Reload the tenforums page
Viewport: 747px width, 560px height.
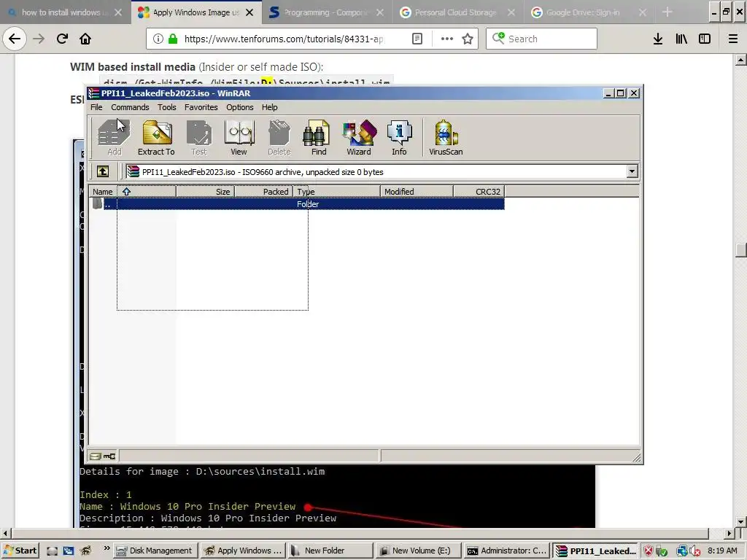62,39
